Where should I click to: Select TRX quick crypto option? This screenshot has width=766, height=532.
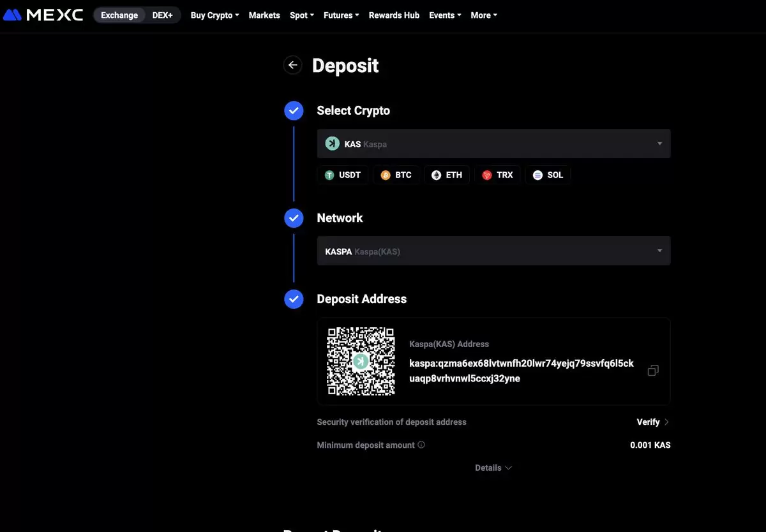[497, 175]
